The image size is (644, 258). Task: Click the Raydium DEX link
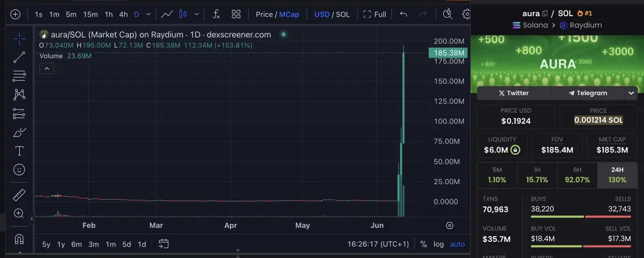click(580, 25)
